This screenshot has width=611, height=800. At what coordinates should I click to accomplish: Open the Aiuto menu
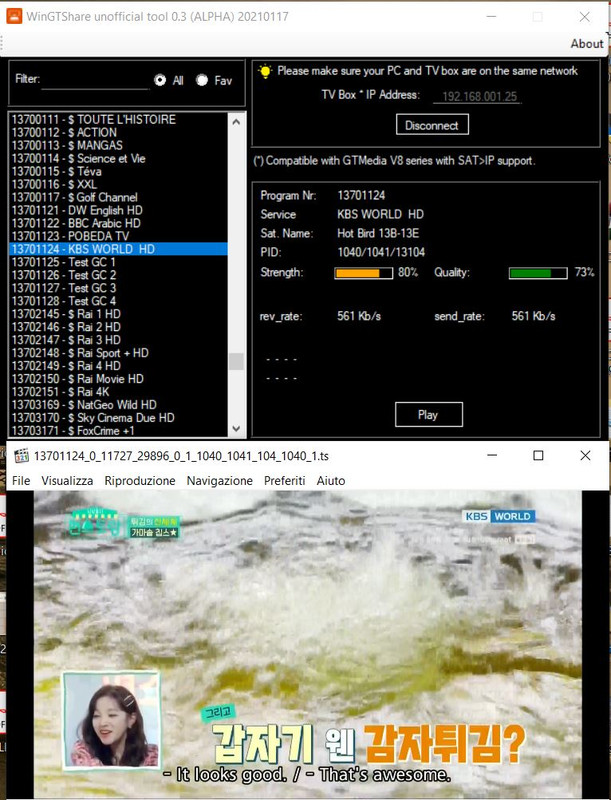330,481
